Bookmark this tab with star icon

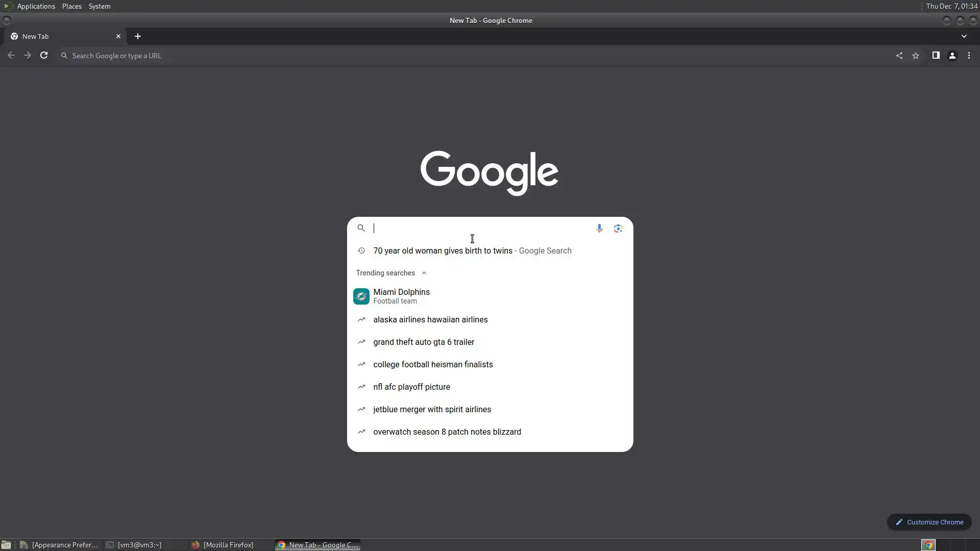pos(916,56)
